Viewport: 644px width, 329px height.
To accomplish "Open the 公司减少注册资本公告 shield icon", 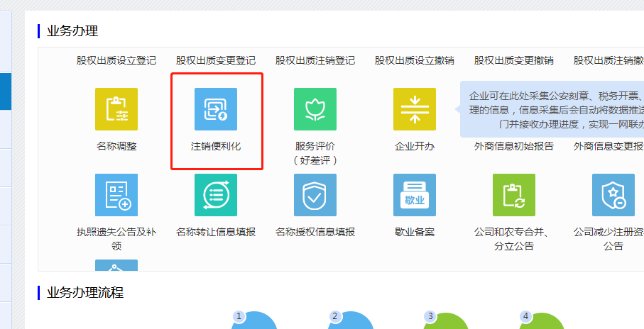I will (x=613, y=195).
